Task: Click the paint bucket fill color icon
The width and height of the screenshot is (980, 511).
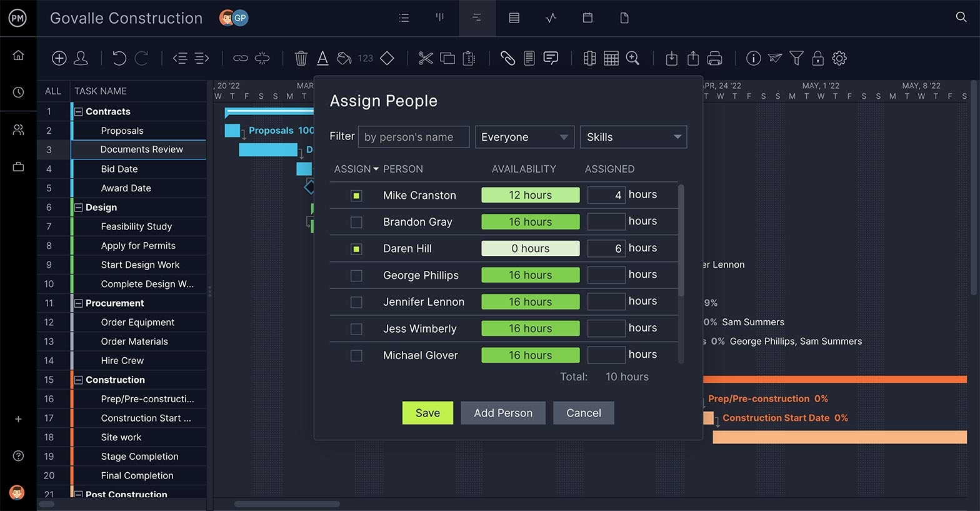Action: pos(344,59)
